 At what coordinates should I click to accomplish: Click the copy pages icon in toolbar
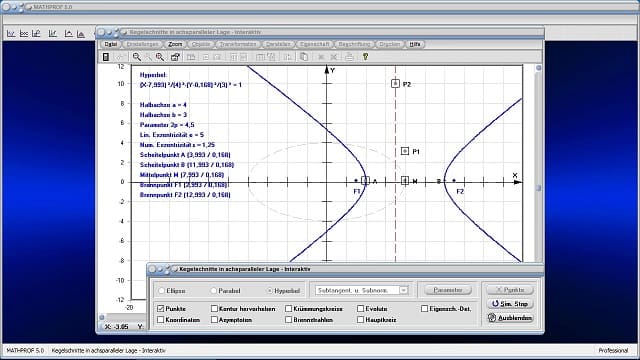click(x=304, y=57)
